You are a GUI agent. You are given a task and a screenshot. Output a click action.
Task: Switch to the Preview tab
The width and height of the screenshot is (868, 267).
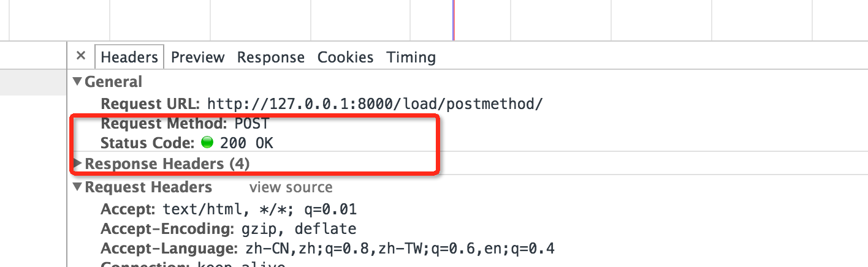point(197,57)
